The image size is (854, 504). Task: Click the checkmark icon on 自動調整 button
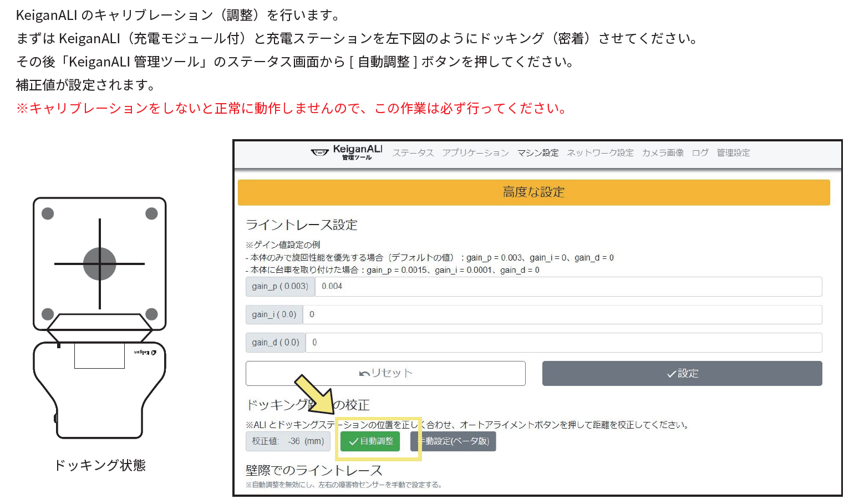353,441
